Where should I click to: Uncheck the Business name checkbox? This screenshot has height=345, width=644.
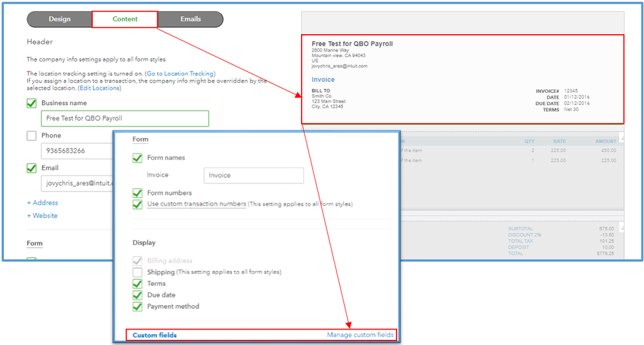click(x=32, y=103)
